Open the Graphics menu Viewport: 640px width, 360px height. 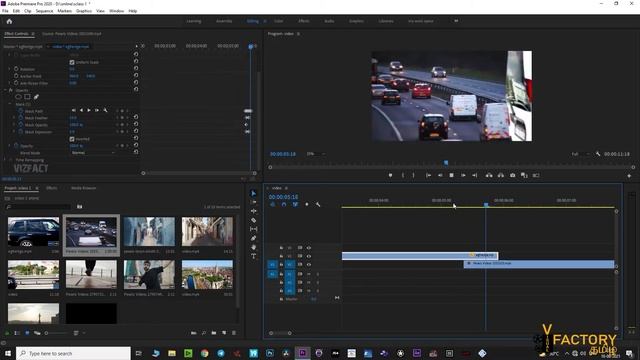84,11
